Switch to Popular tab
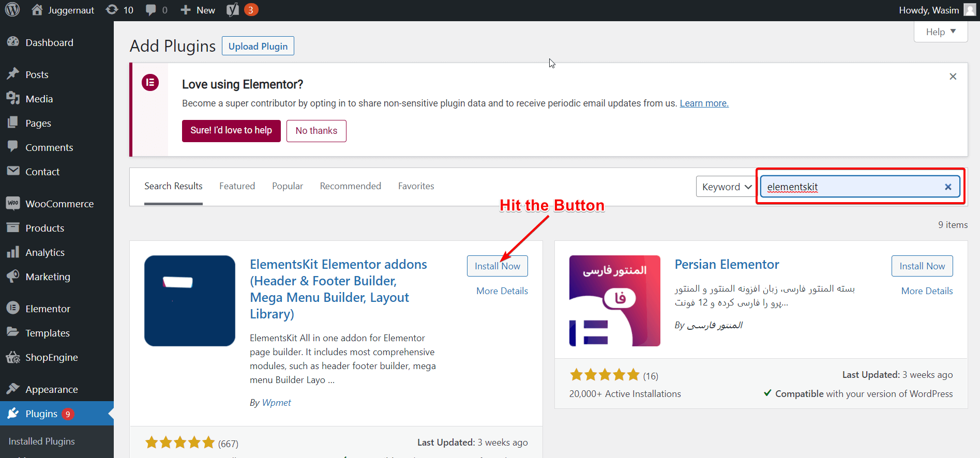980x458 pixels. (288, 186)
